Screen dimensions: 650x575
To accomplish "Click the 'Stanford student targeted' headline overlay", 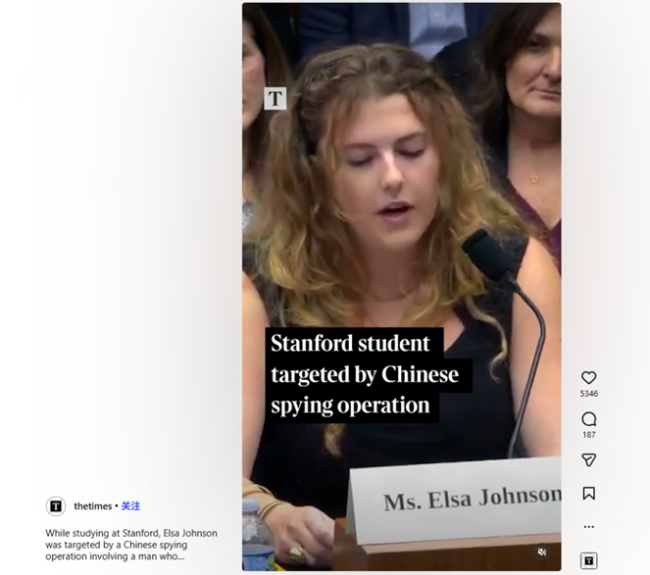I will click(364, 374).
